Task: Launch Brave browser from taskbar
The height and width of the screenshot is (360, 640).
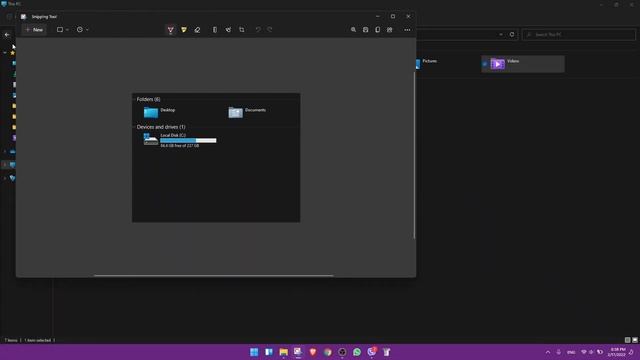Action: tap(313, 352)
